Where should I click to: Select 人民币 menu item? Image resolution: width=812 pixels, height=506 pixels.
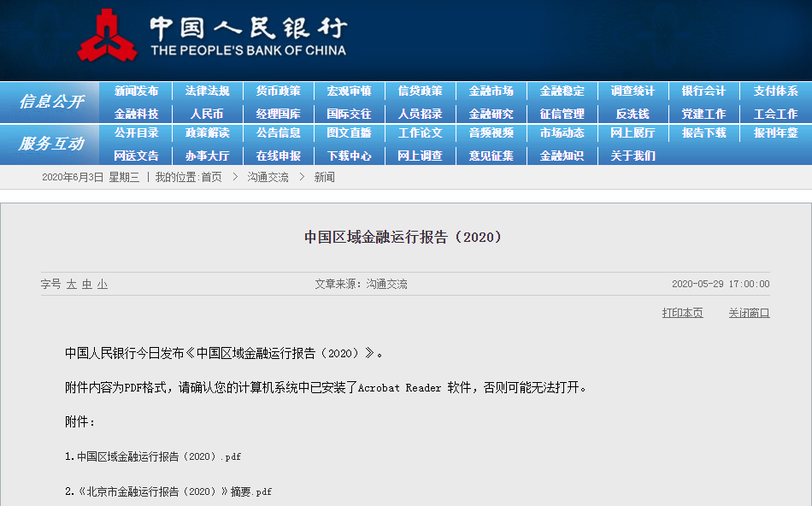point(207,114)
